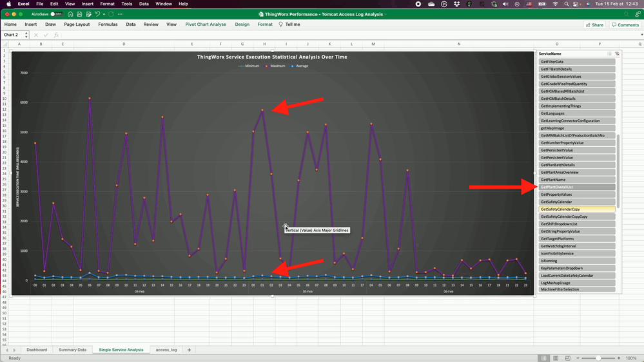Image resolution: width=644 pixels, height=362 pixels.
Task: Click the Save As icon beside Save
Action: pos(88,14)
